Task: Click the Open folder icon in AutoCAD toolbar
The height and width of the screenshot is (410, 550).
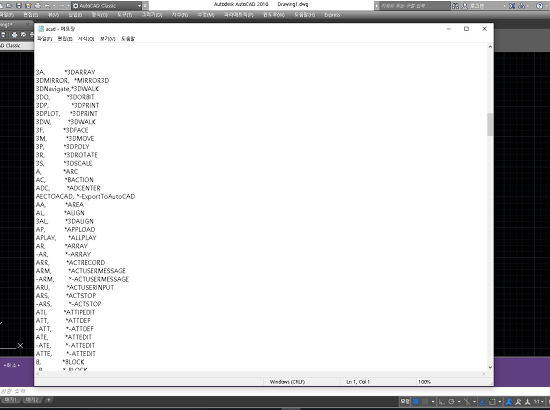Action: click(x=9, y=6)
